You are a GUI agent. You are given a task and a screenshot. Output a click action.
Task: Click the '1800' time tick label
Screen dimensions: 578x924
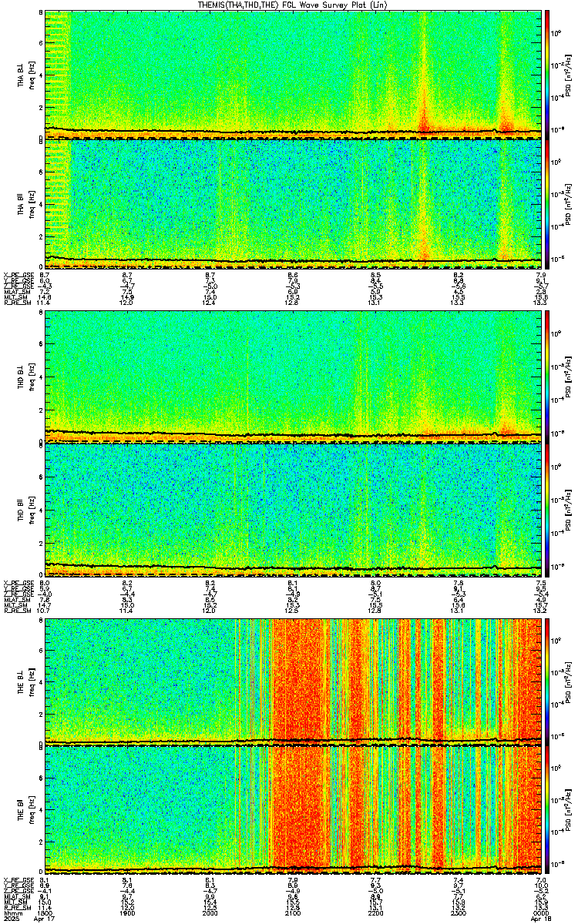point(44,914)
